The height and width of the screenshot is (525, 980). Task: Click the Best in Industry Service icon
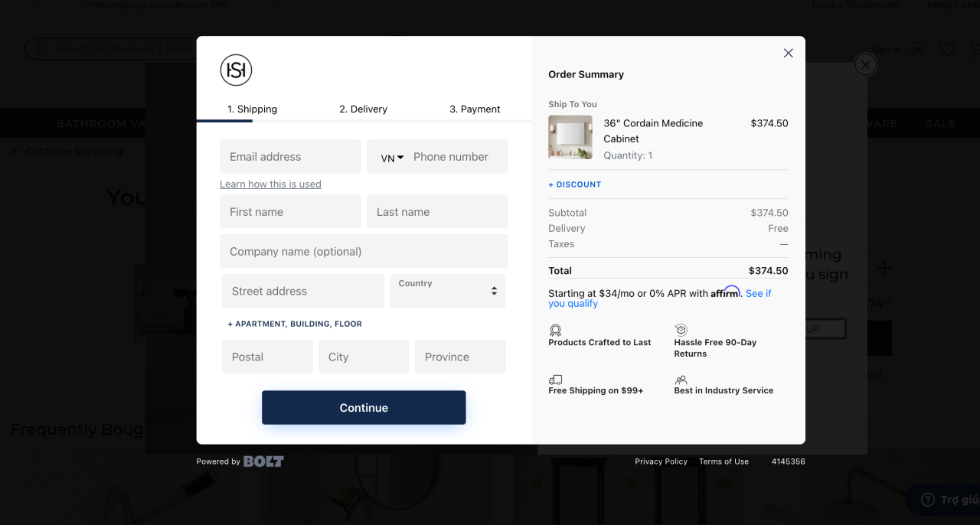point(681,380)
